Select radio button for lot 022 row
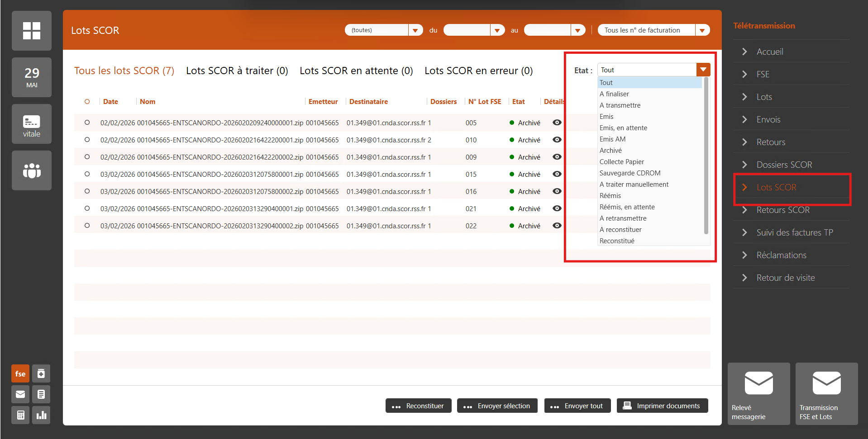Screen dimensions: 868x439 tap(87, 226)
